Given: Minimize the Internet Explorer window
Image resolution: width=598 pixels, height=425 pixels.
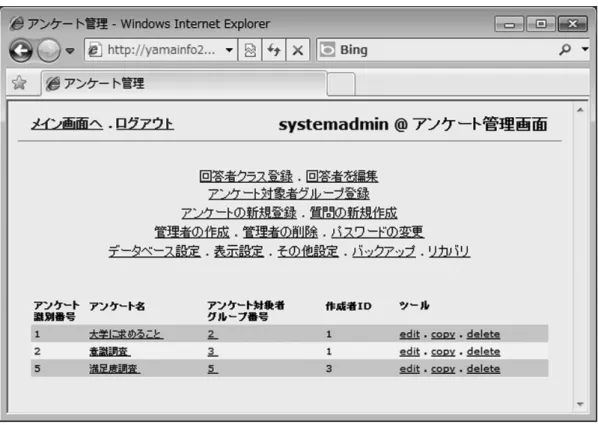Looking at the screenshot, I should coord(510,24).
